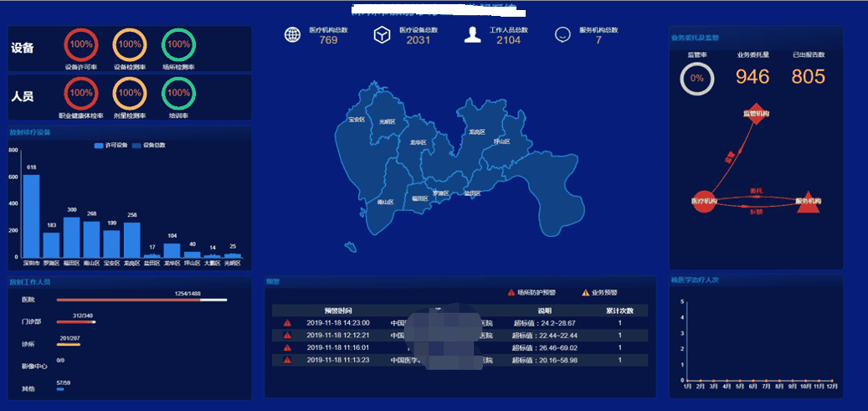
Task: Click the warning icon in the 12:12:21 row
Action: (287, 335)
